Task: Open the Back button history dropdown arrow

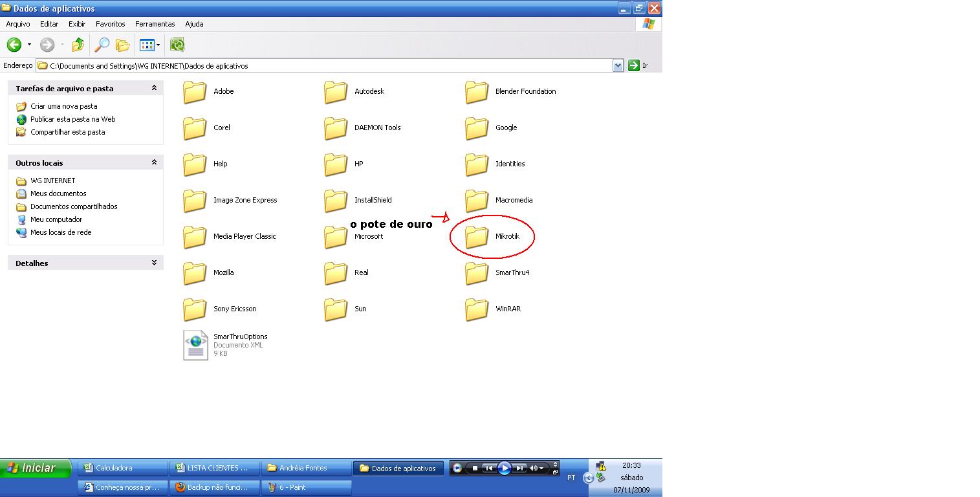Action: (x=29, y=45)
